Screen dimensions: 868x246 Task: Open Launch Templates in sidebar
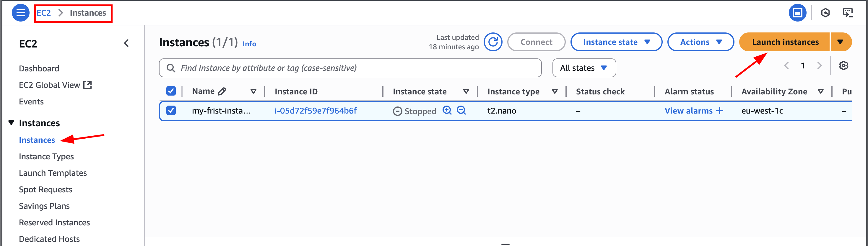(x=53, y=173)
